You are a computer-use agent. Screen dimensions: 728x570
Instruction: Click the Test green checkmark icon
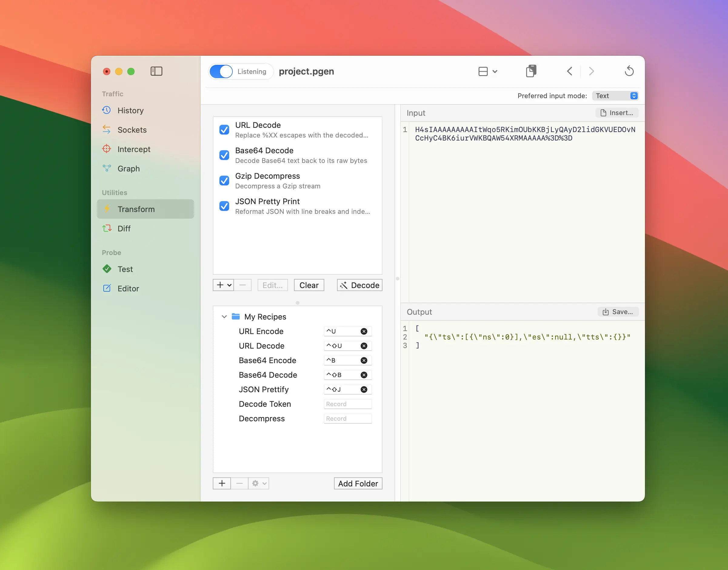click(x=107, y=269)
